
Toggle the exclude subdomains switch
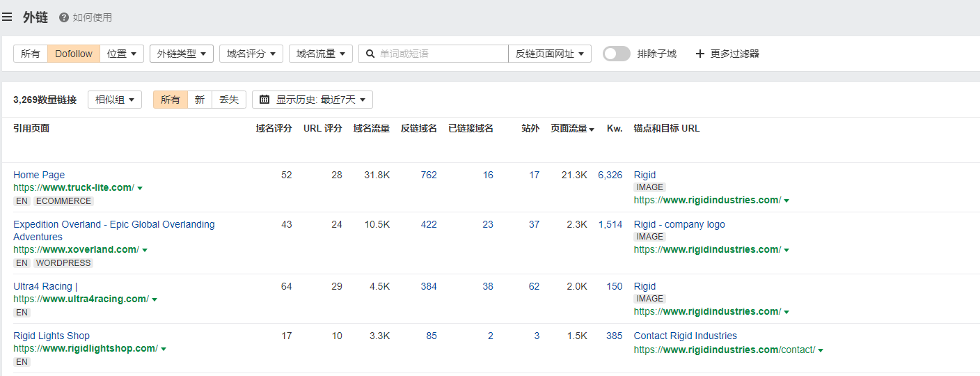click(x=617, y=54)
